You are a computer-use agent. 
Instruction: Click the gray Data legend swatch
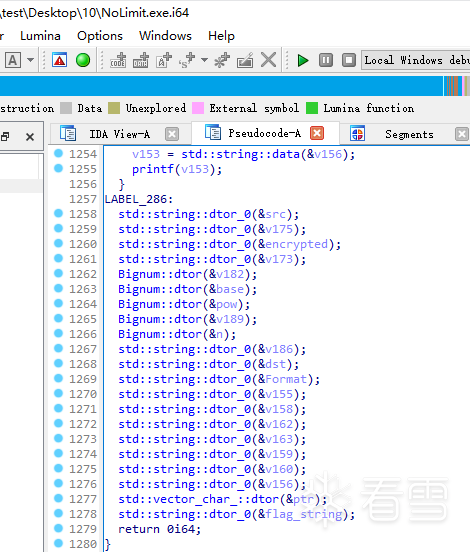66,108
